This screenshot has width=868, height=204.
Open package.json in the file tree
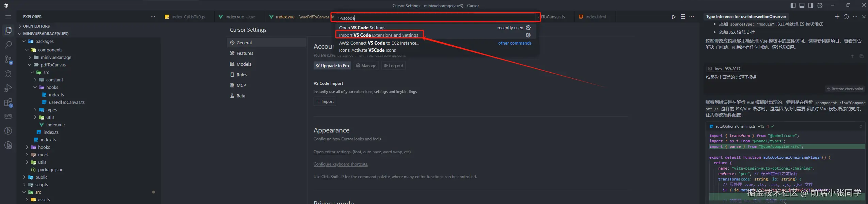coord(89,170)
